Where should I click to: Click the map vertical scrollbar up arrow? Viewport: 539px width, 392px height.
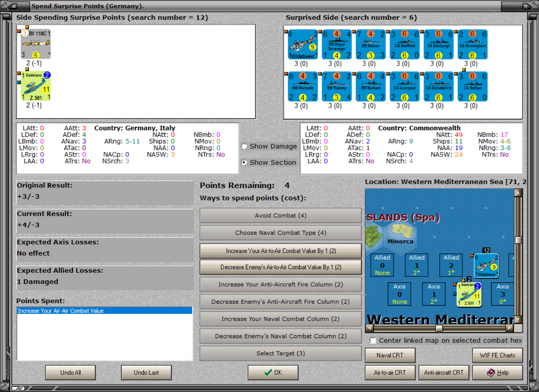pyautogui.click(x=518, y=192)
